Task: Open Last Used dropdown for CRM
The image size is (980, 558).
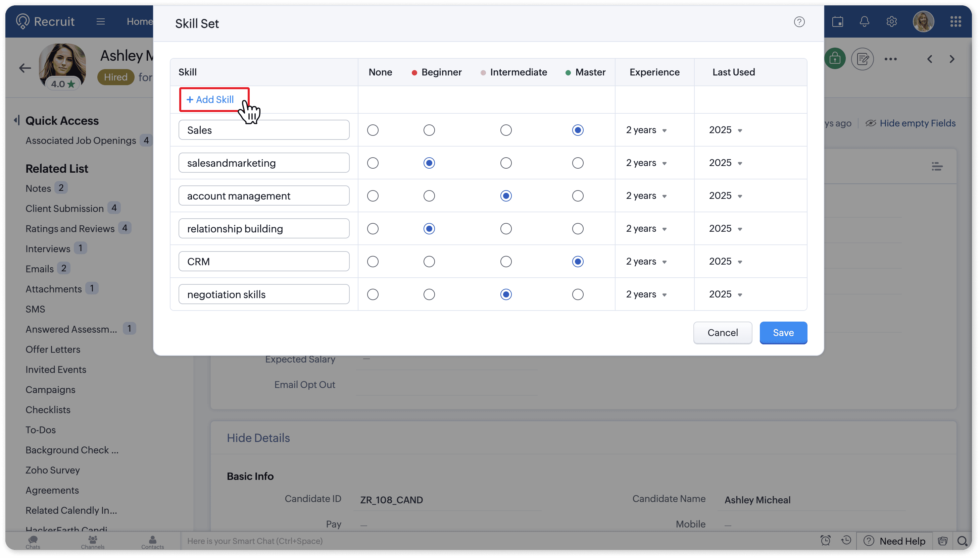Action: point(725,262)
